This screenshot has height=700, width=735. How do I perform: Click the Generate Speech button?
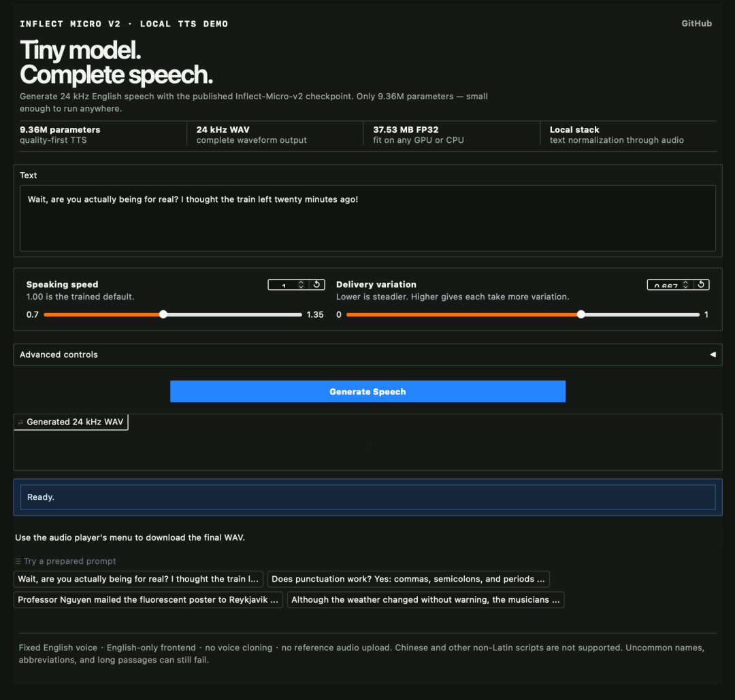(x=367, y=391)
